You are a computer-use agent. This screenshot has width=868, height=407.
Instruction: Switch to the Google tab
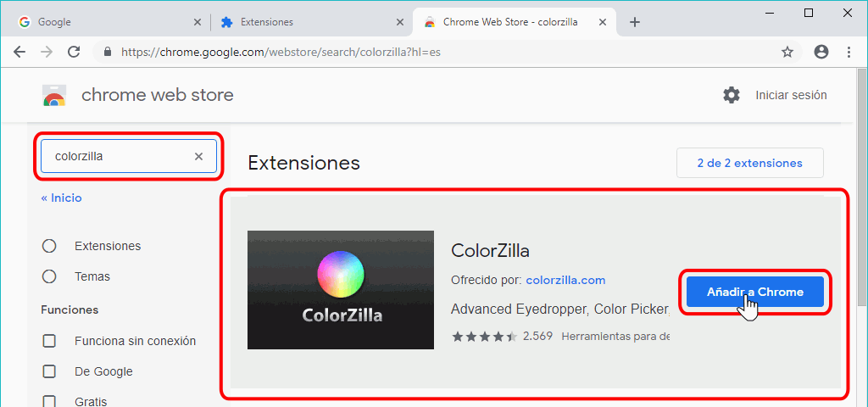(109, 22)
